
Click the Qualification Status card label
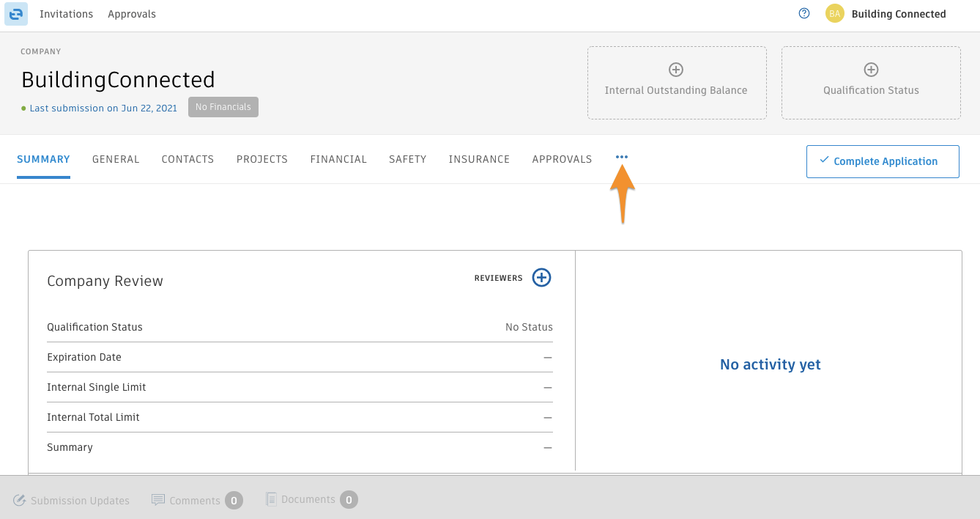871,90
